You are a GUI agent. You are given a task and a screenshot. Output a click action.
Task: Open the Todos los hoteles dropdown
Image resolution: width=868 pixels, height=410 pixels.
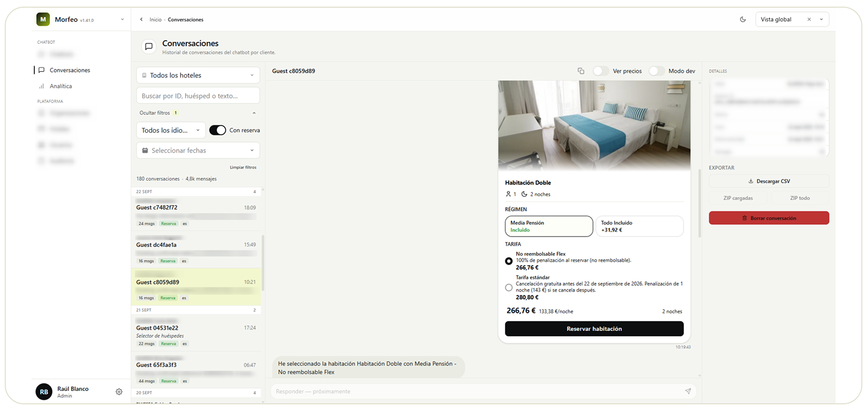tap(198, 75)
